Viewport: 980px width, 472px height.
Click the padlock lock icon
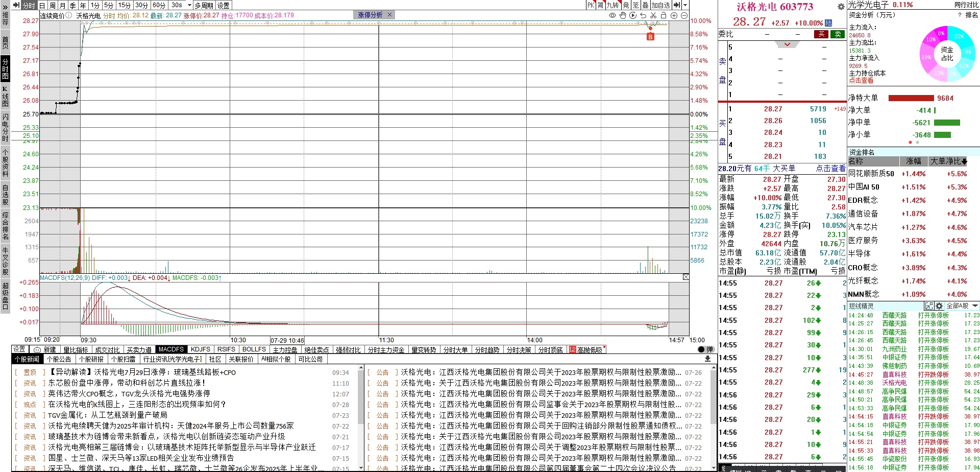(x=664, y=15)
